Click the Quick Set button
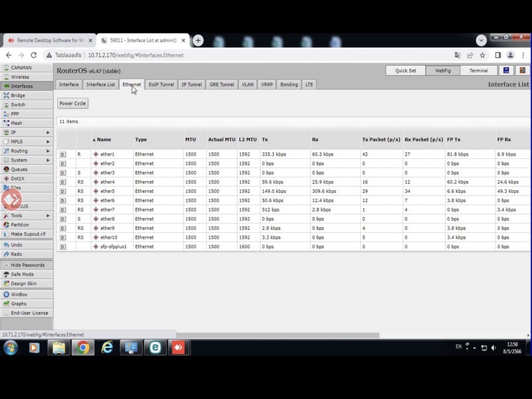 (x=406, y=70)
